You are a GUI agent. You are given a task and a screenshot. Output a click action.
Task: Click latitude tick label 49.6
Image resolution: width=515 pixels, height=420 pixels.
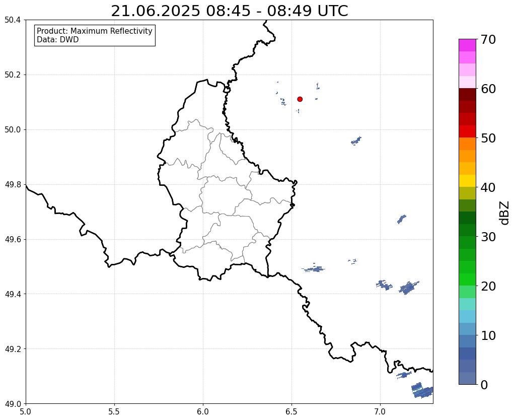point(13,240)
